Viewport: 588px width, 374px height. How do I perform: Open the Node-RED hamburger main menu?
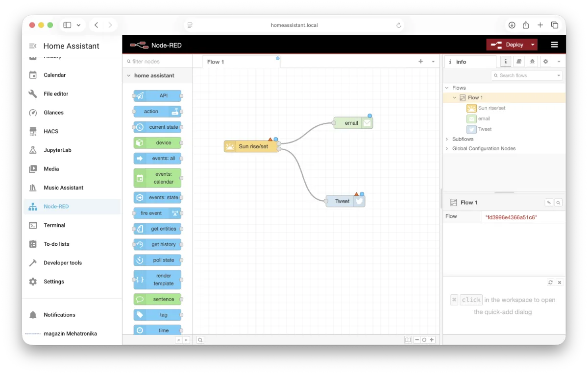[x=554, y=45]
